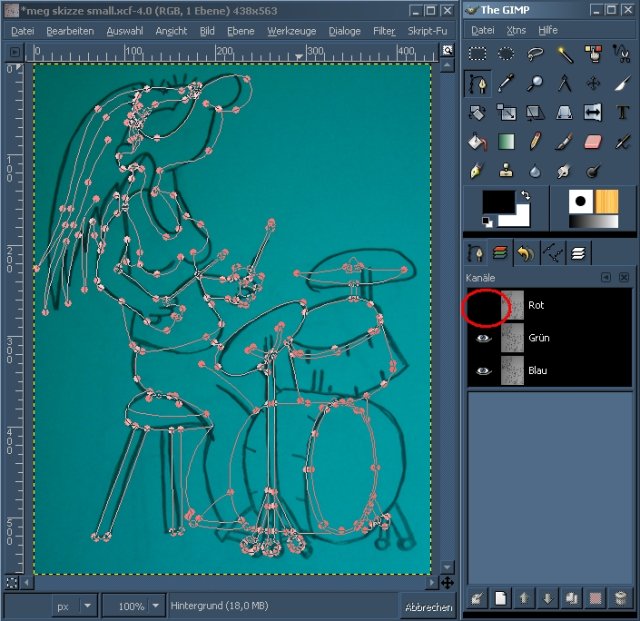The image size is (640, 621).
Task: Open the active gradient indicator
Action: coord(593,221)
